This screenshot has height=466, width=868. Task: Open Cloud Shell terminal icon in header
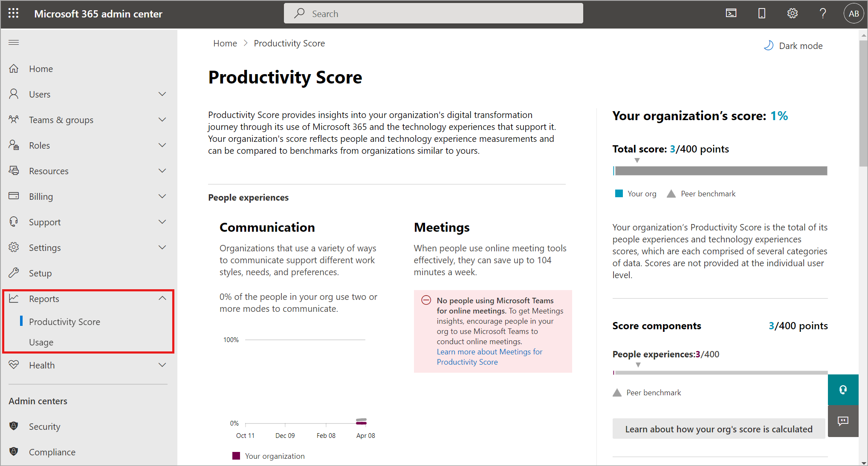tap(731, 14)
